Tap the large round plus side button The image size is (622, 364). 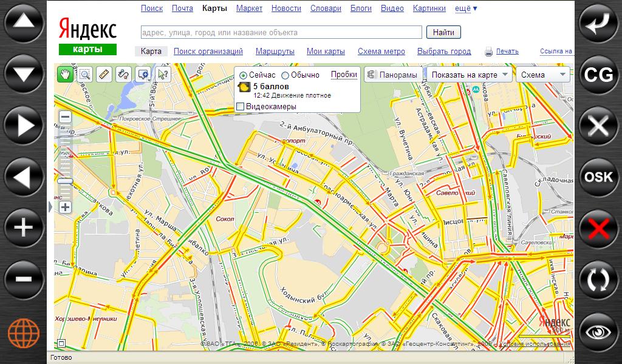click(x=24, y=227)
